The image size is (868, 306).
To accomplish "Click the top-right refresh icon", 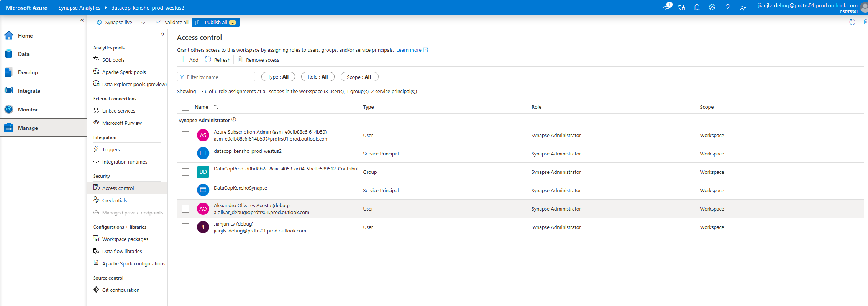I will 852,22.
